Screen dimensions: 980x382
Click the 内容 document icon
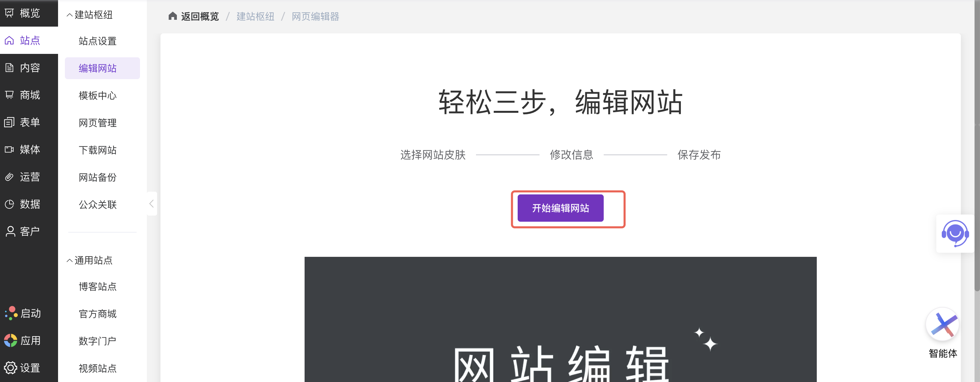10,68
